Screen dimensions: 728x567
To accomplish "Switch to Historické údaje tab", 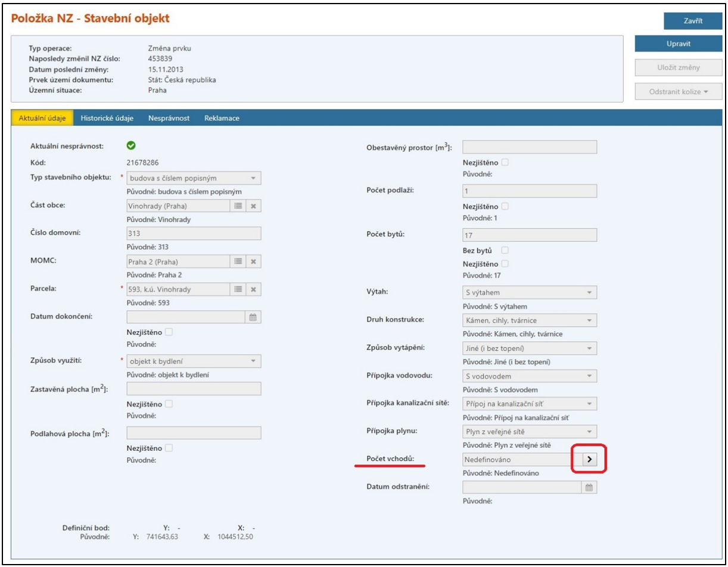I will 107,118.
